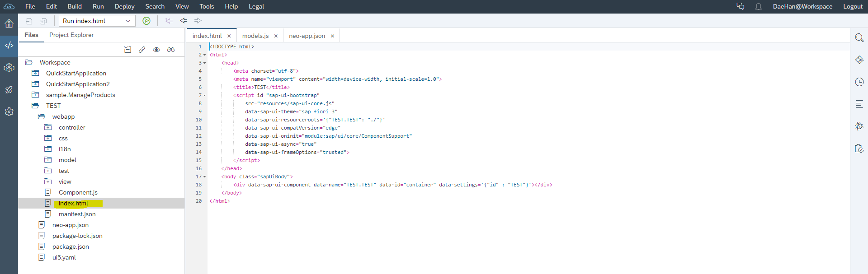Expand the controller folder
The height and width of the screenshot is (274, 868).
tap(48, 127)
